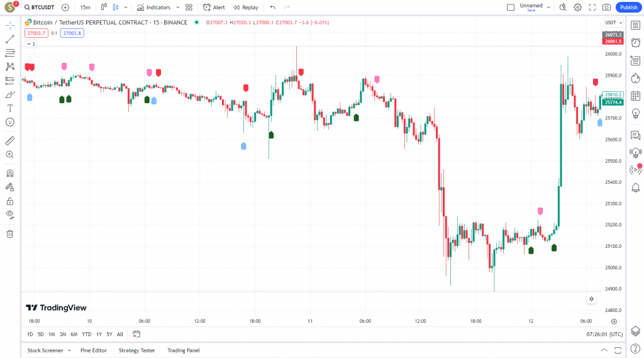Open the ruler measure tool
Viewport: 644px width, 358px height.
10,140
